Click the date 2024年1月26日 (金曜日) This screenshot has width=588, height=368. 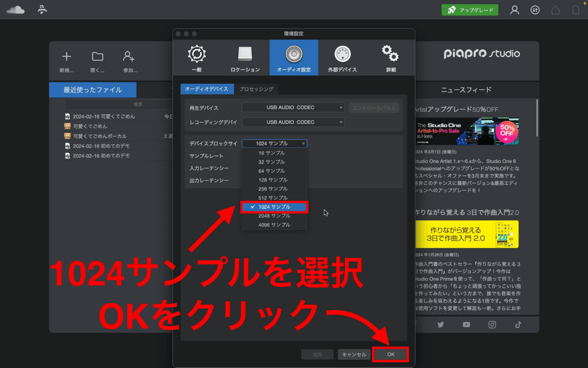(x=437, y=255)
